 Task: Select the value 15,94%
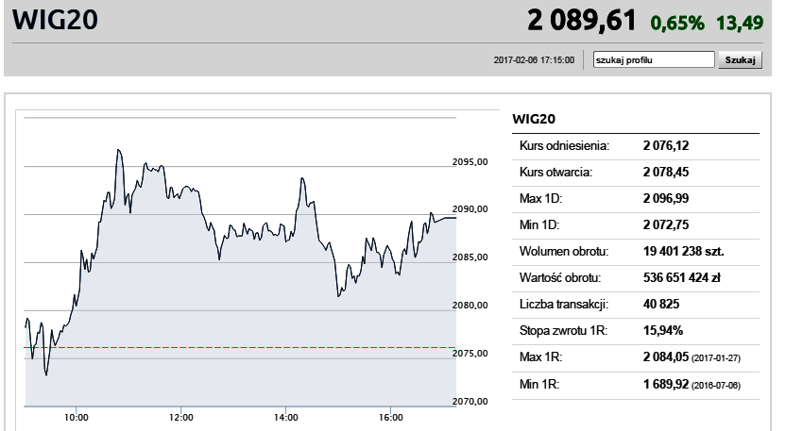tap(663, 331)
